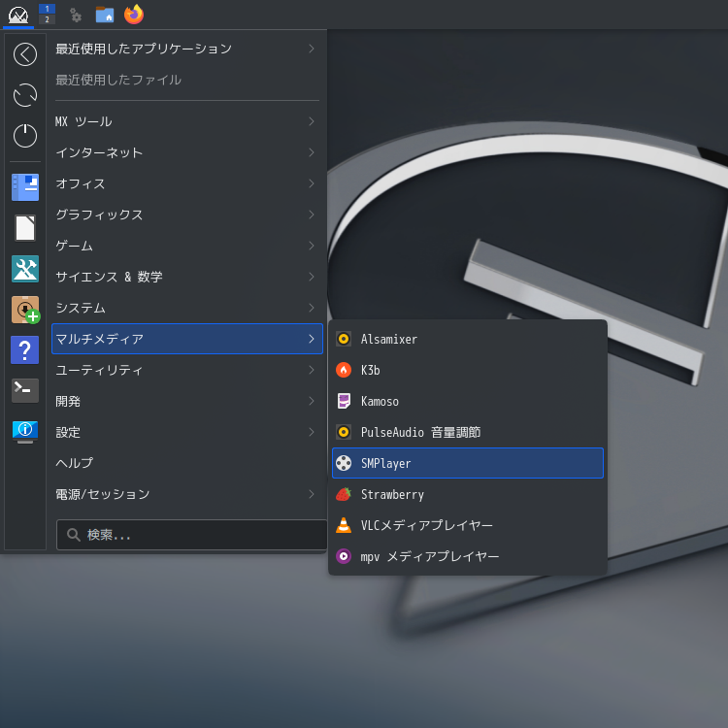Click the power shutdown icon in sidebar

(25, 136)
